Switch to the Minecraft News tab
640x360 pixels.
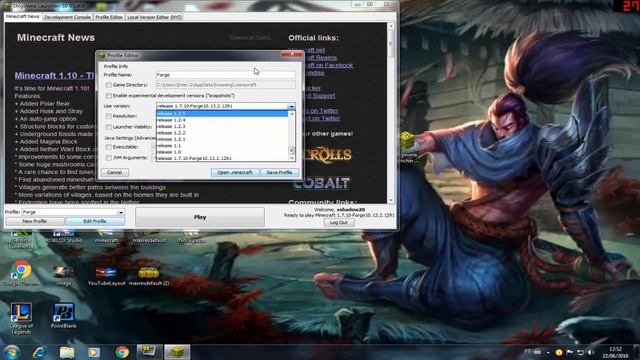23,17
